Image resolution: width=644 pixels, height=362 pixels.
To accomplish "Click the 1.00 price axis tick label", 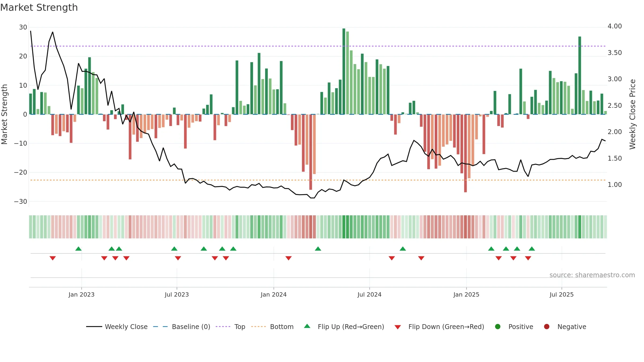I will coord(615,185).
